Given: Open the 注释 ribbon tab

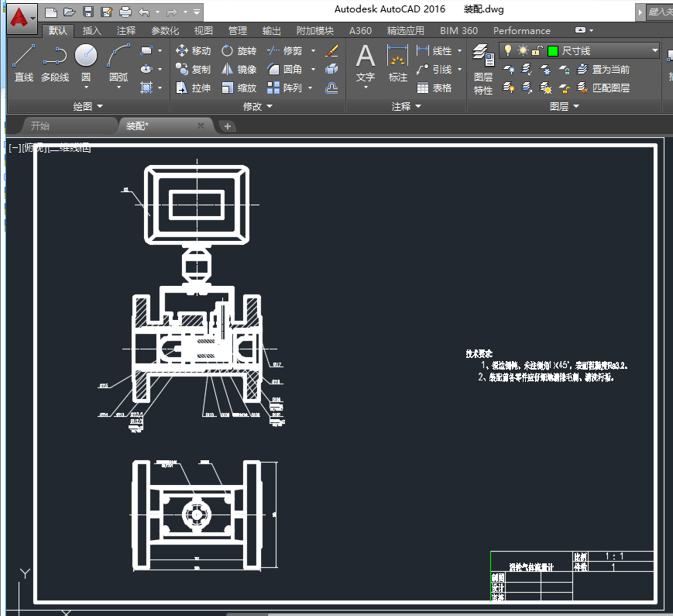Looking at the screenshot, I should (126, 31).
